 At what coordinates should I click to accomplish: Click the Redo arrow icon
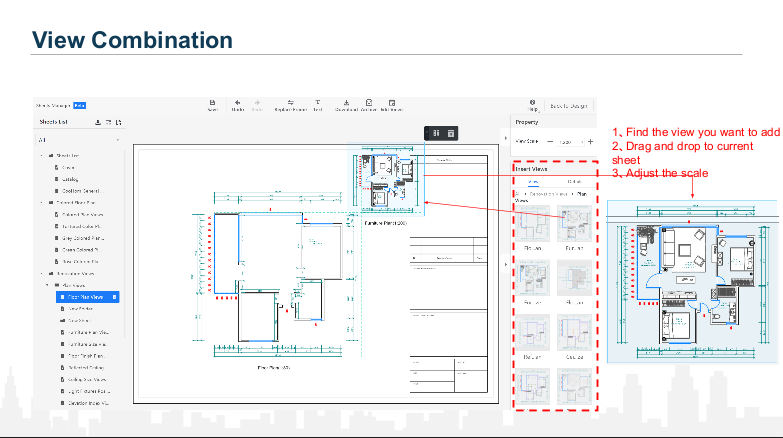coord(257,104)
